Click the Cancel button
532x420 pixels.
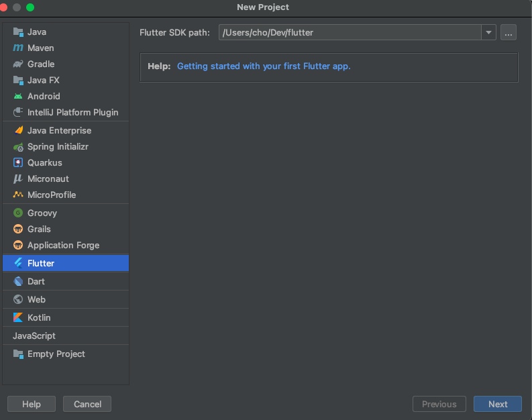(87, 404)
